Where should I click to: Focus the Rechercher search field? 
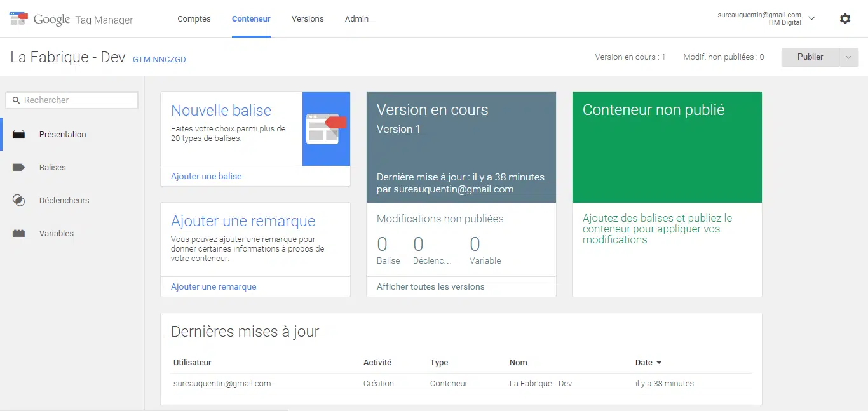click(78, 100)
